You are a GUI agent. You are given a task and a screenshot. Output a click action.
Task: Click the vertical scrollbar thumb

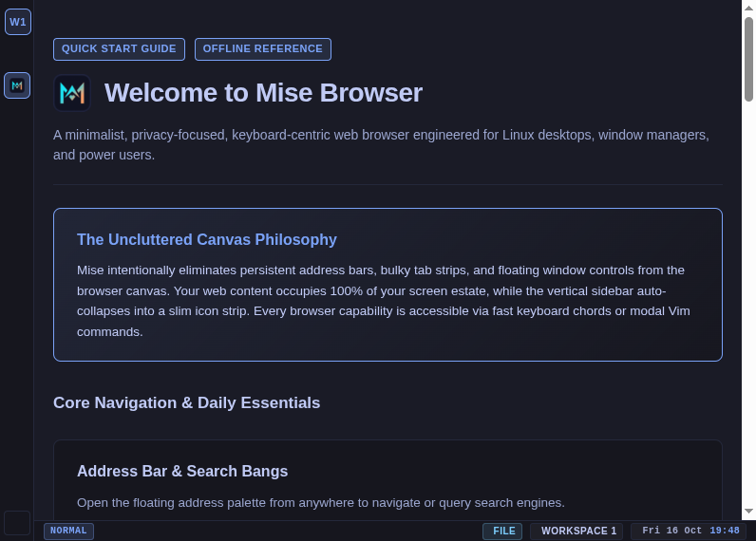[748, 59]
